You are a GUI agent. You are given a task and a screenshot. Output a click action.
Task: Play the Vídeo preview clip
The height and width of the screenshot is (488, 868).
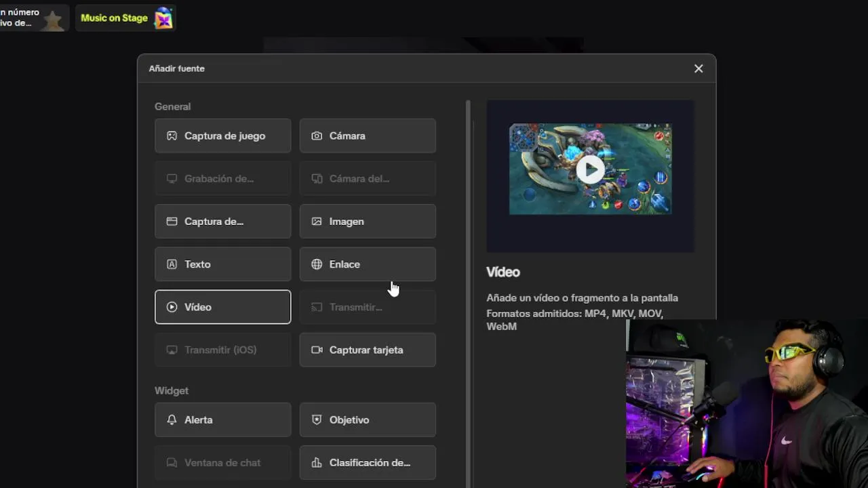pos(590,169)
